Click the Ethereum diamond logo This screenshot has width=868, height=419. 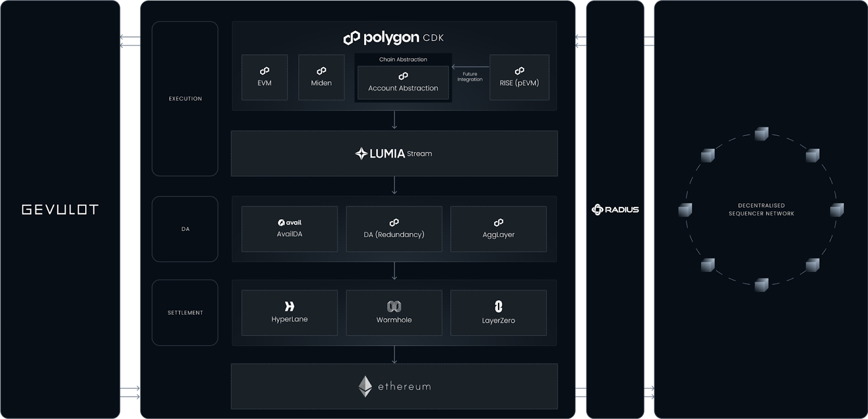pyautogui.click(x=365, y=386)
